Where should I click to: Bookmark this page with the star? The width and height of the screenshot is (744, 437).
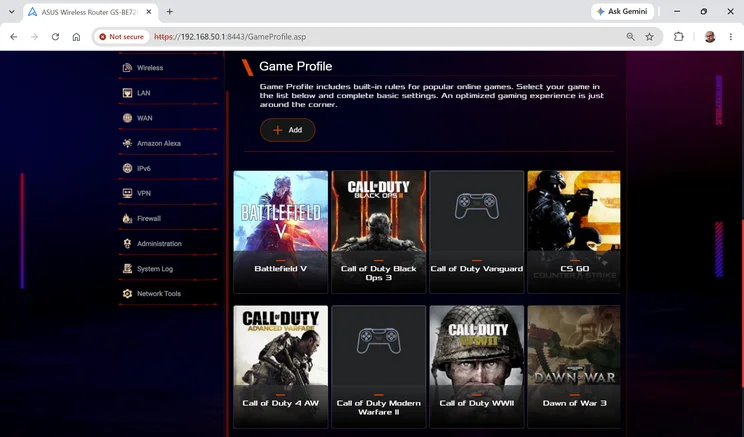(650, 37)
